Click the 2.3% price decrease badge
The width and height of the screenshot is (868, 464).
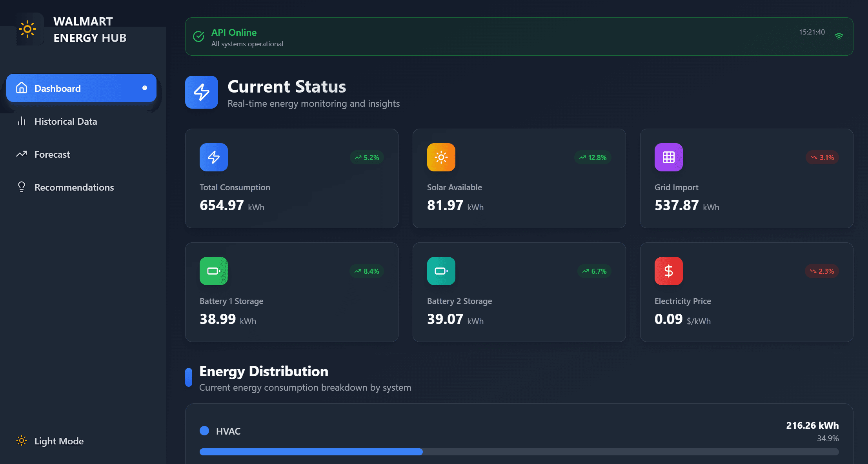822,271
